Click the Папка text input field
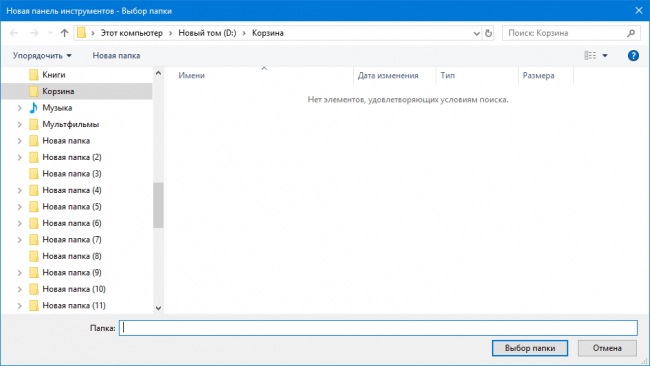 click(x=378, y=328)
